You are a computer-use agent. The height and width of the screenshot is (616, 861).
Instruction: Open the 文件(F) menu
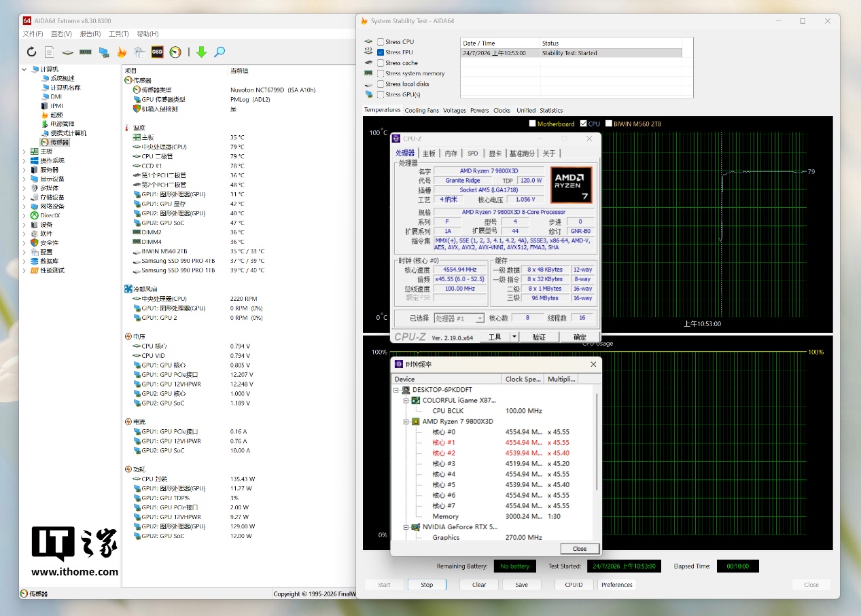pyautogui.click(x=33, y=34)
